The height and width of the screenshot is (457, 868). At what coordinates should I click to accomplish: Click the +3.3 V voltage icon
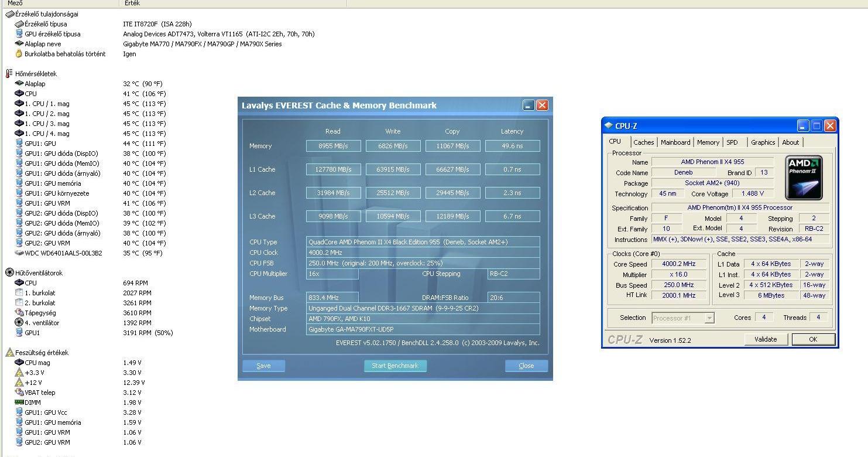tap(19, 373)
